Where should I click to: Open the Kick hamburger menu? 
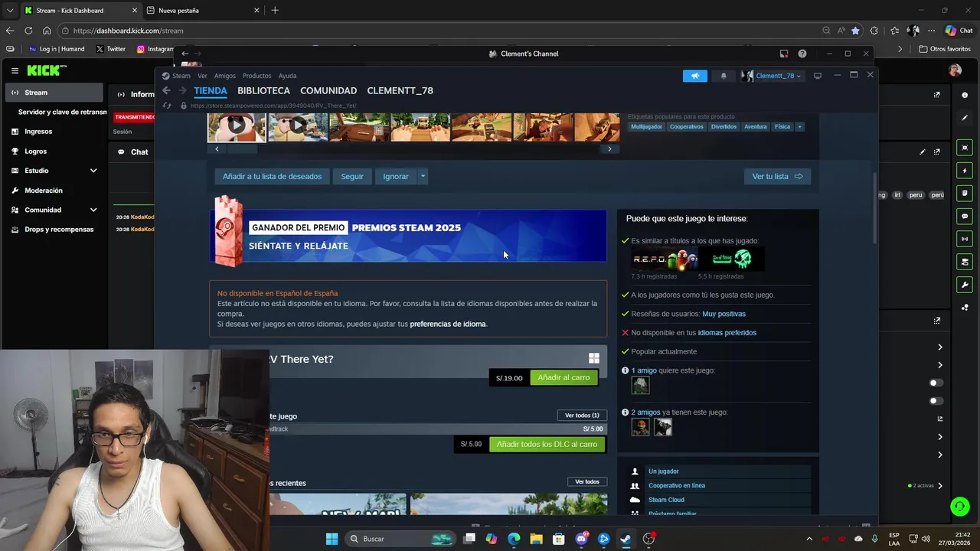(x=15, y=70)
